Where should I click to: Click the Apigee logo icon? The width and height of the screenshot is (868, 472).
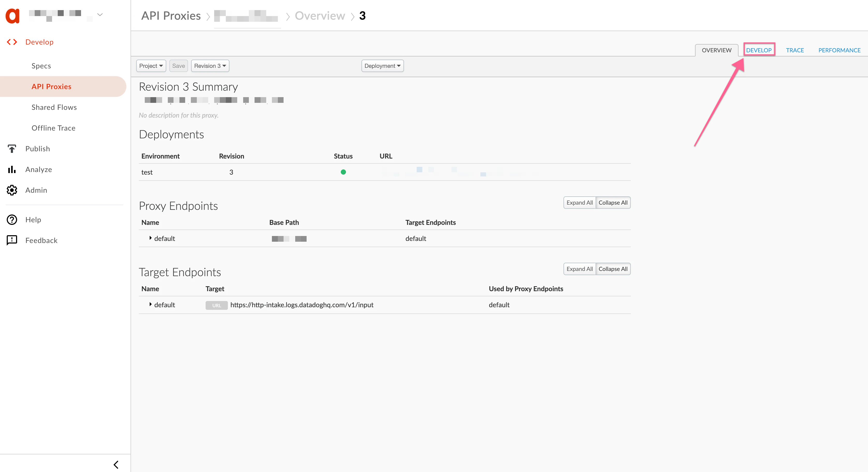tap(12, 16)
